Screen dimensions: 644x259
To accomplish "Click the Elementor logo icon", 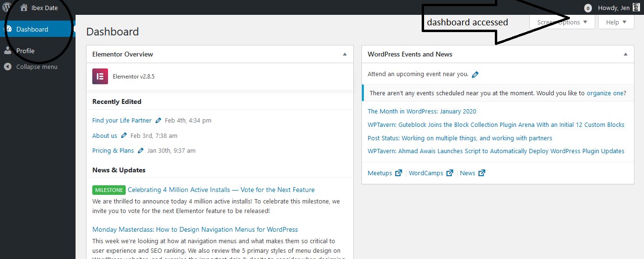I will click(100, 76).
